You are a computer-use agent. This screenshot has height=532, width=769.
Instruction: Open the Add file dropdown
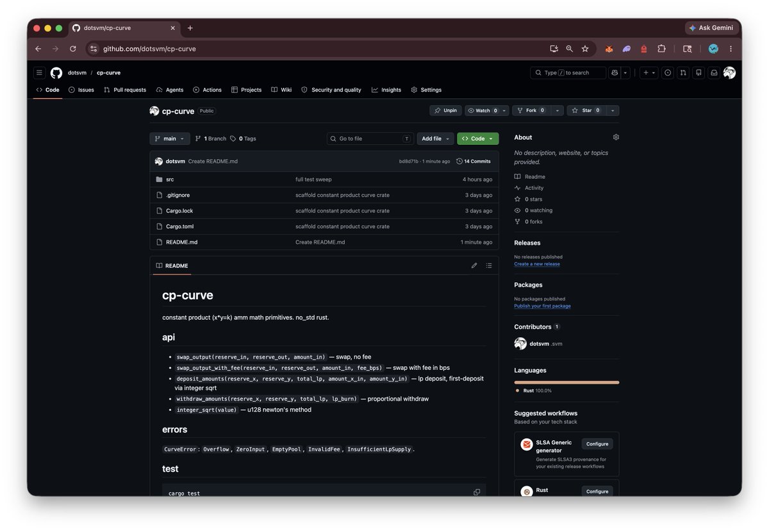click(436, 138)
